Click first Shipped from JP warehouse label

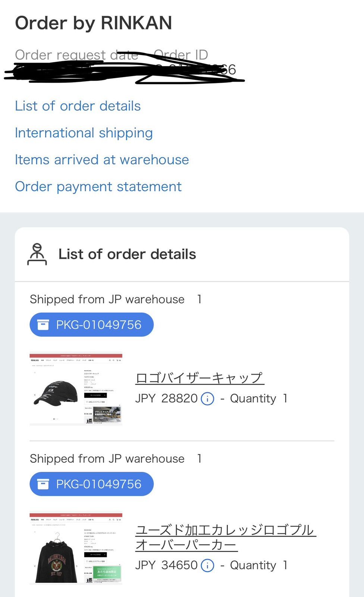tap(107, 299)
